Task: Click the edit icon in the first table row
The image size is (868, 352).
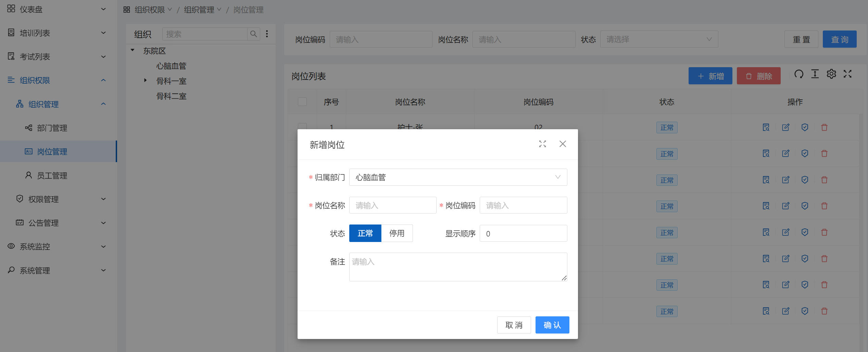Action: [785, 128]
